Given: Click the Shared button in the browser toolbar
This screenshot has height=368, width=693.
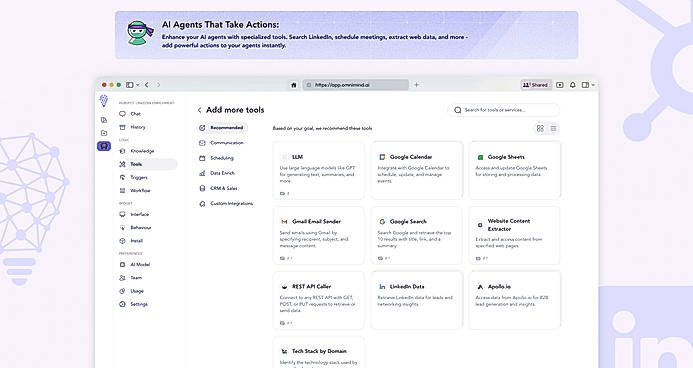Looking at the screenshot, I should [x=536, y=85].
